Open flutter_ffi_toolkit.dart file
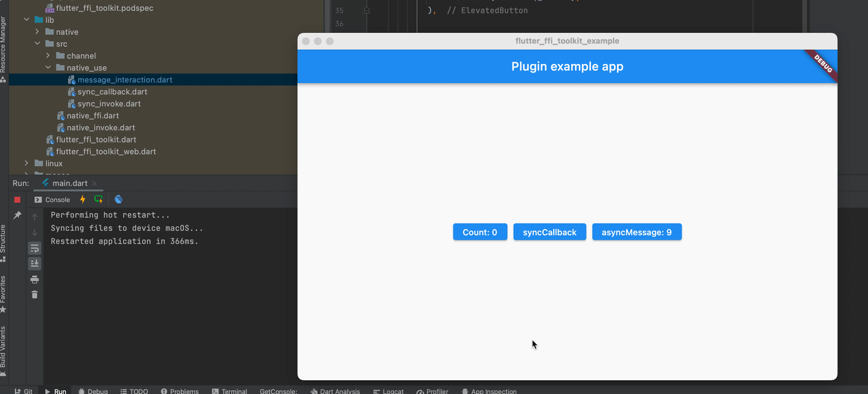The image size is (868, 394). click(x=96, y=139)
